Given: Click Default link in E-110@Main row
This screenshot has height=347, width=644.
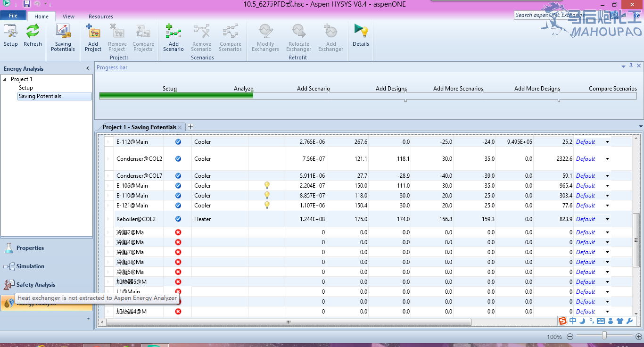Looking at the screenshot, I should [x=586, y=196].
